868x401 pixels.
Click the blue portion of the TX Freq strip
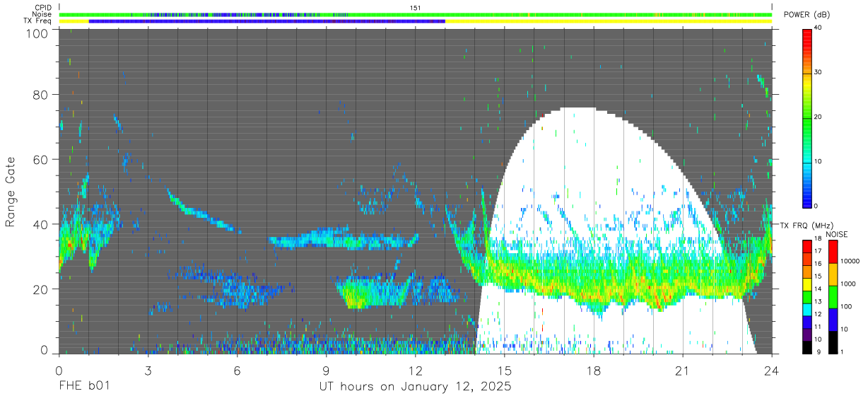267,21
